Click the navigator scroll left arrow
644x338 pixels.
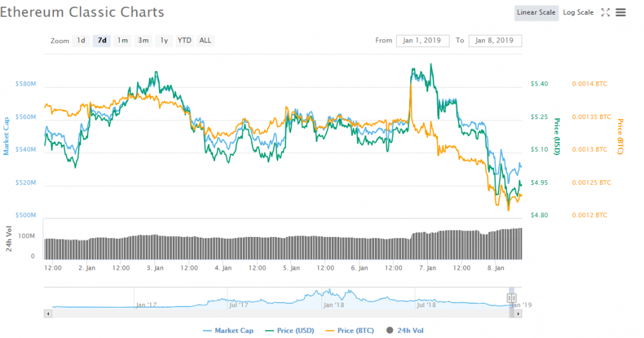pyautogui.click(x=48, y=314)
